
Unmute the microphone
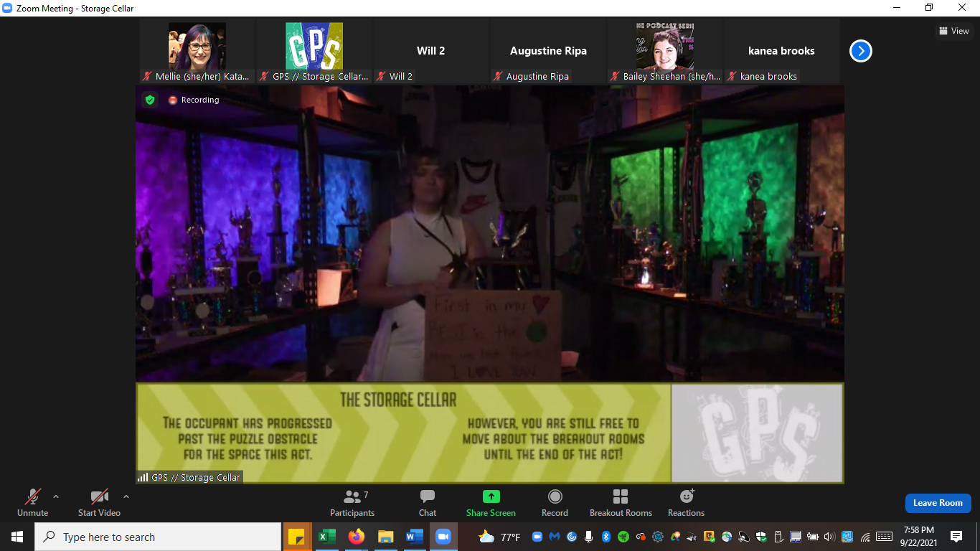(x=33, y=502)
